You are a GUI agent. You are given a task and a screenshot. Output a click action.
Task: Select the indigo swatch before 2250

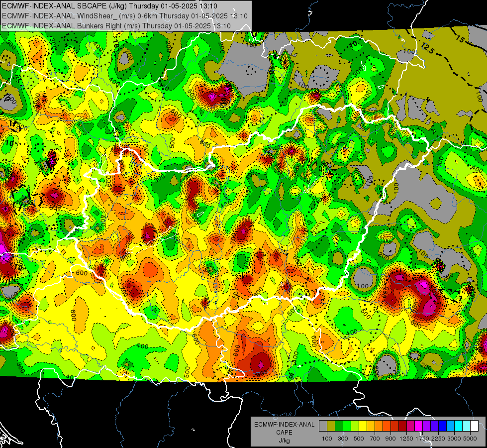(434, 426)
